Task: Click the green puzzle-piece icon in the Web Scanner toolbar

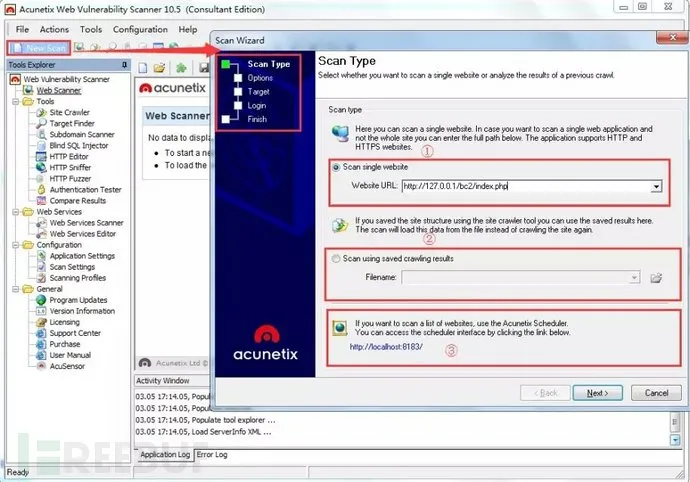Action: pos(181,68)
